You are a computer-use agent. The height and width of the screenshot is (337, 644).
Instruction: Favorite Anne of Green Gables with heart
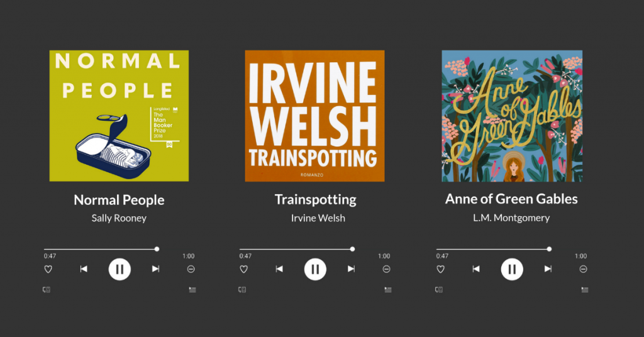440,269
